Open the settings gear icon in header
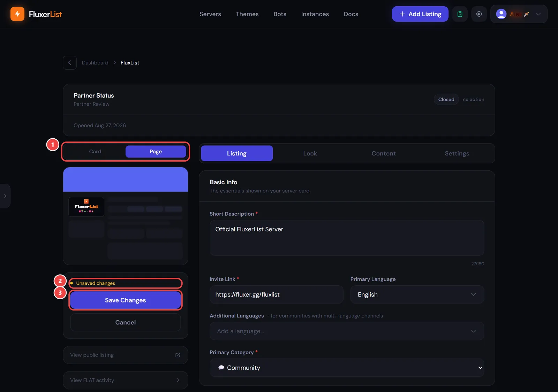The image size is (558, 392). tap(479, 14)
